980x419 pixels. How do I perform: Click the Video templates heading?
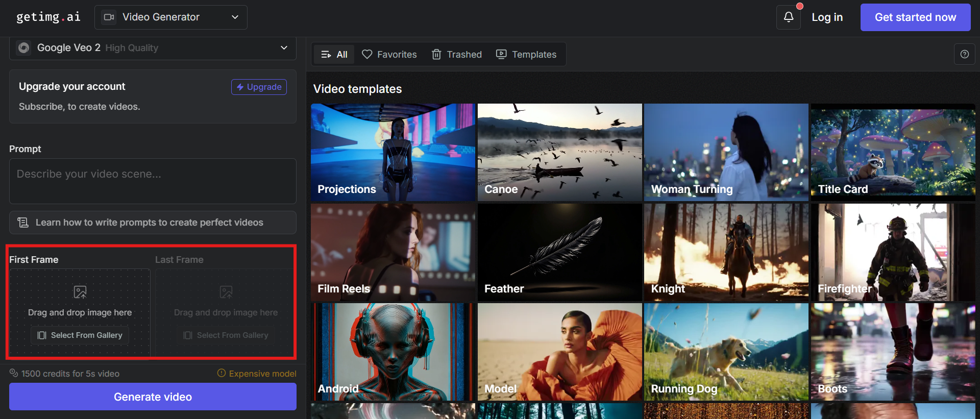pos(357,89)
